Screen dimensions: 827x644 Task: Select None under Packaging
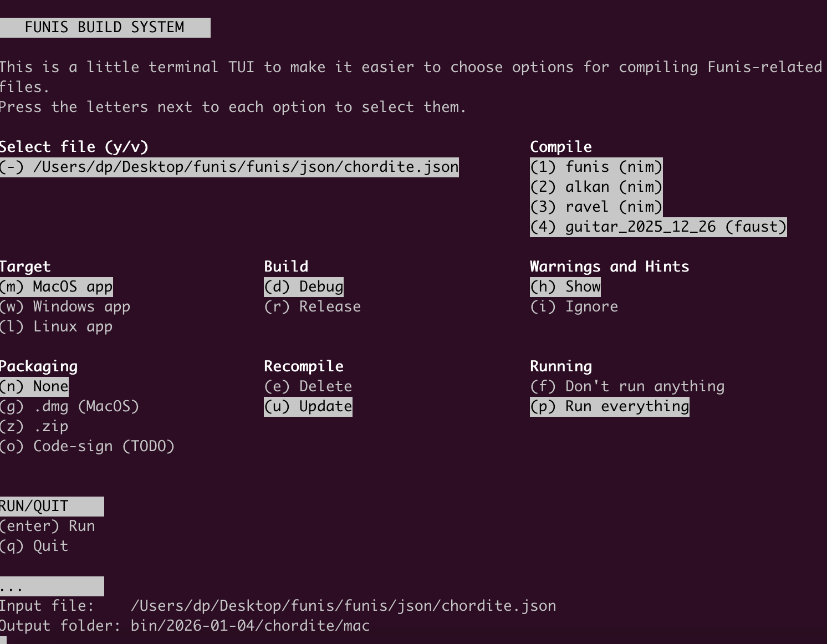click(34, 386)
